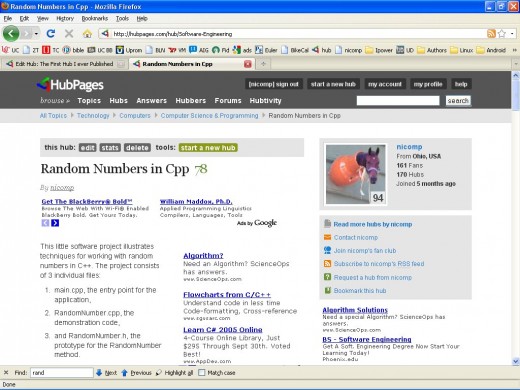This screenshot has width=520, height=390.
Task: Click the stats button
Action: pos(110,148)
